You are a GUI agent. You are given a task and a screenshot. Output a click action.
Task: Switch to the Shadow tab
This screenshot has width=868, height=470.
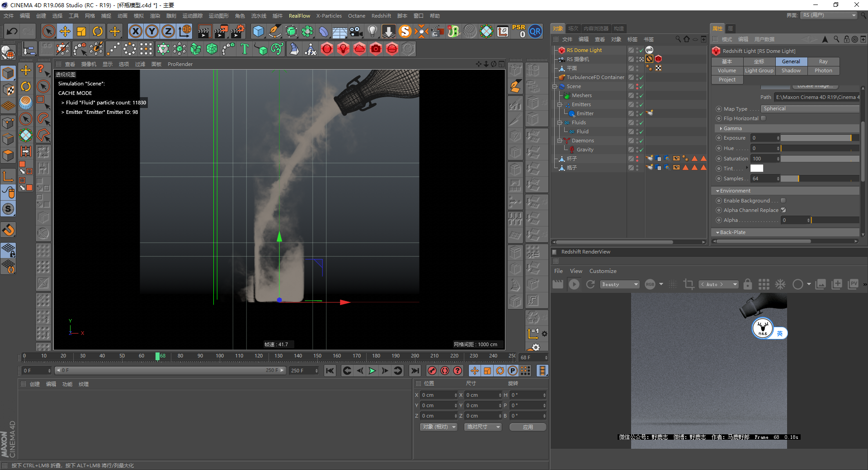(791, 70)
